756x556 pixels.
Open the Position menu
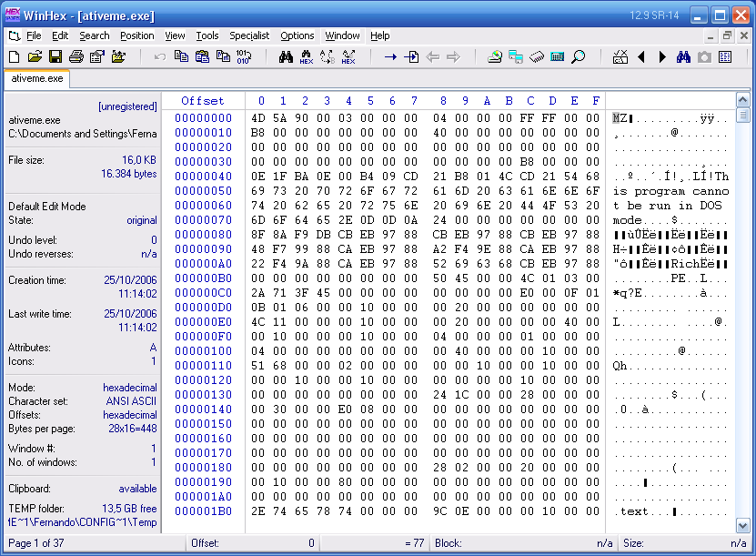[137, 35]
